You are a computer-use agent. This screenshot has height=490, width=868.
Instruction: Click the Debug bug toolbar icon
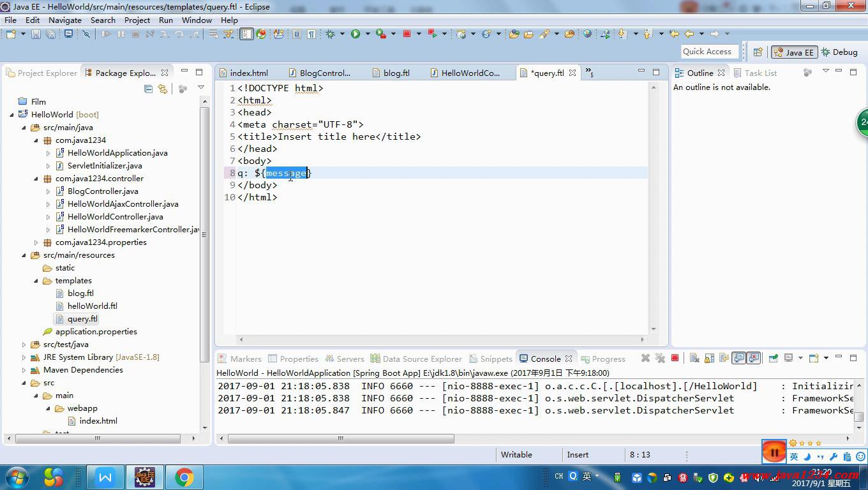tap(330, 34)
